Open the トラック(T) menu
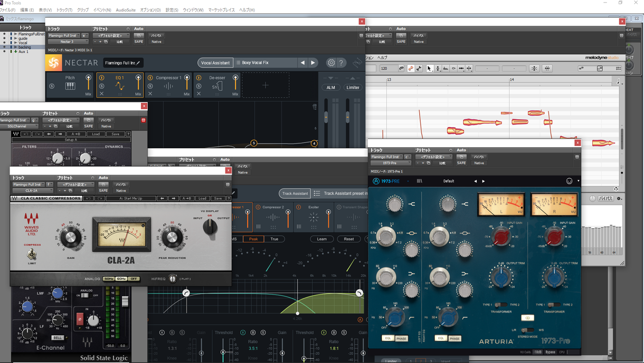644x363 pixels. point(64,10)
